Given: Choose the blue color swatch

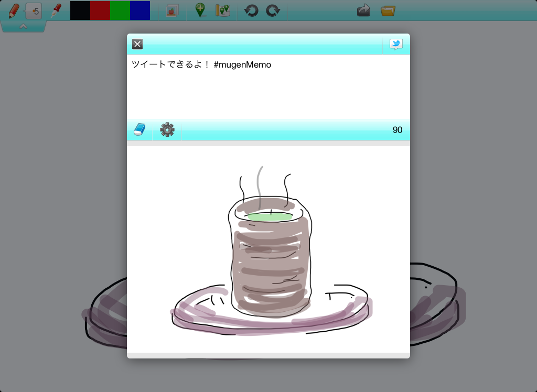Looking at the screenshot, I should coord(140,10).
